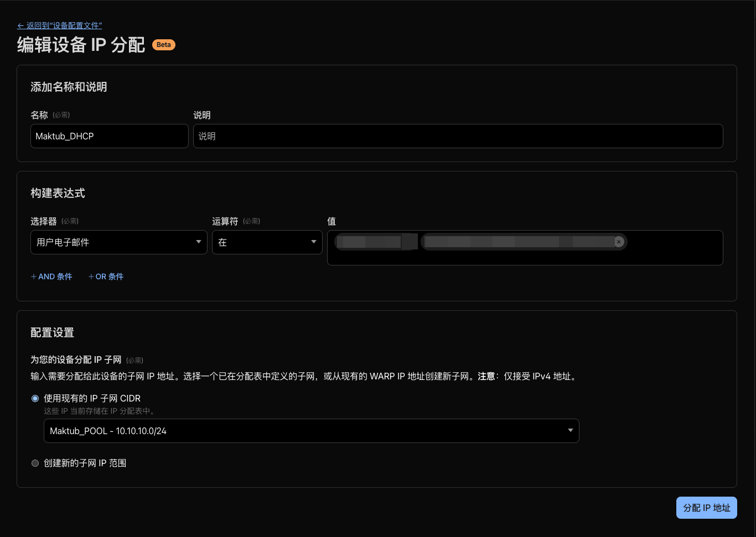This screenshot has width=756, height=537.
Task: Add an AND condition to the expression
Action: pyautogui.click(x=51, y=277)
